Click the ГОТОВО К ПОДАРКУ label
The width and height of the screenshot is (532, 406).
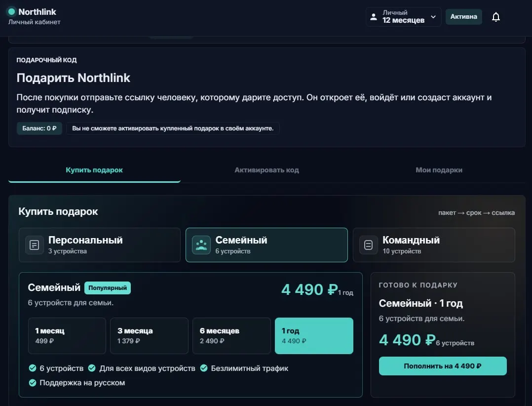coord(418,285)
